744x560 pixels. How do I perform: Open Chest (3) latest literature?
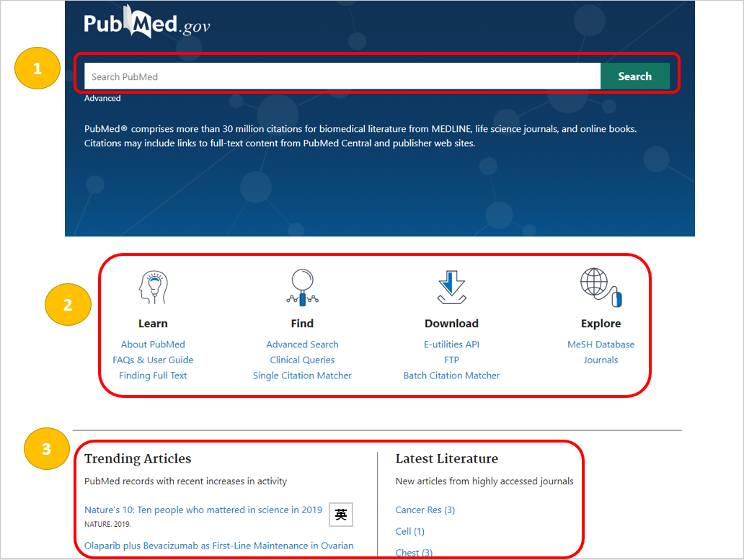click(414, 552)
